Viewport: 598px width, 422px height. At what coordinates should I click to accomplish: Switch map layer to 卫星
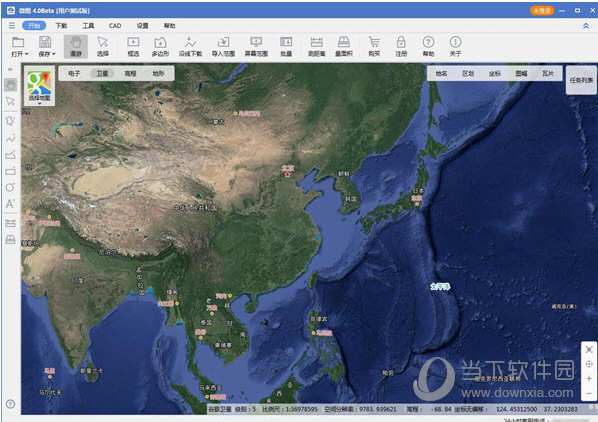coord(102,73)
